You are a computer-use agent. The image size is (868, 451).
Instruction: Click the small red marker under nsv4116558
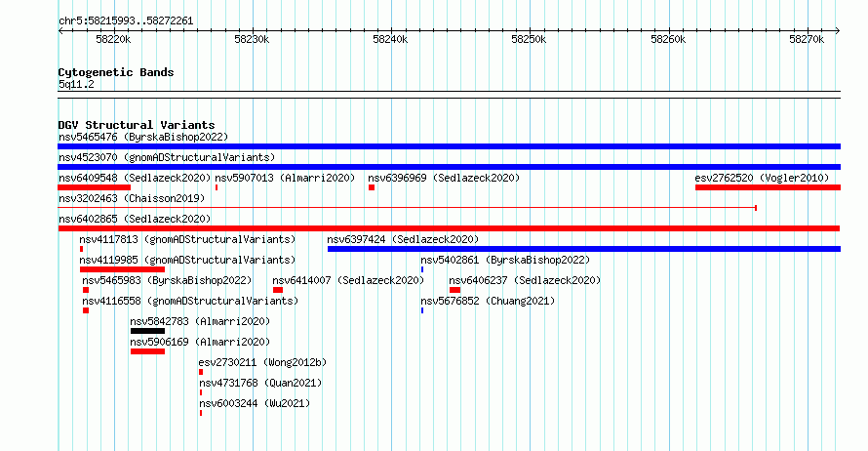[x=86, y=310]
